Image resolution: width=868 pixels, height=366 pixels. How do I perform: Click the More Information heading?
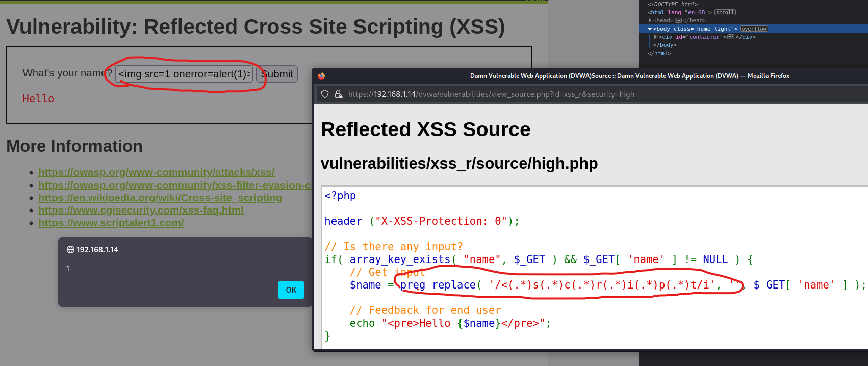(74, 146)
